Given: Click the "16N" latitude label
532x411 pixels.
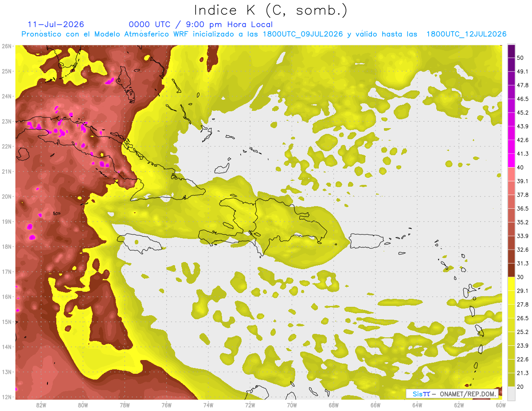Looking at the screenshot, I should click(x=6, y=297).
